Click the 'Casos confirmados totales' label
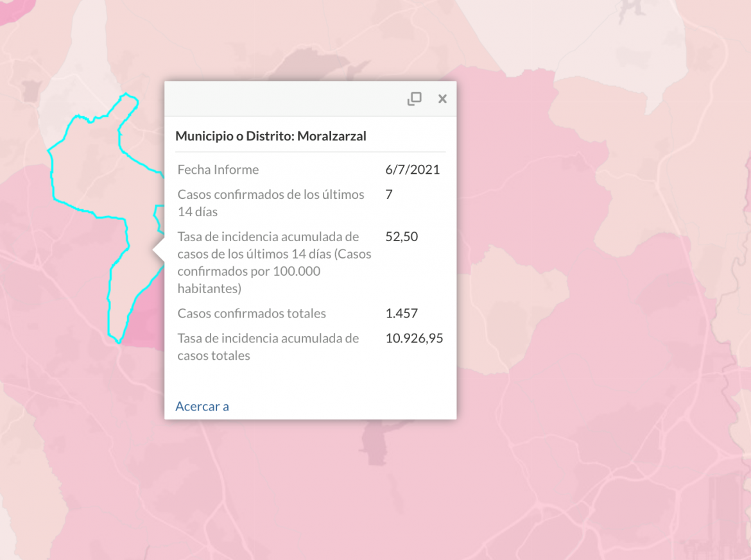Screen dimensions: 751x560 point(252,314)
